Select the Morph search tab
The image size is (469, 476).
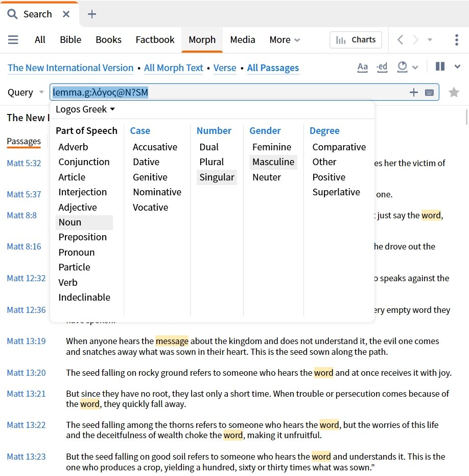[x=202, y=40]
